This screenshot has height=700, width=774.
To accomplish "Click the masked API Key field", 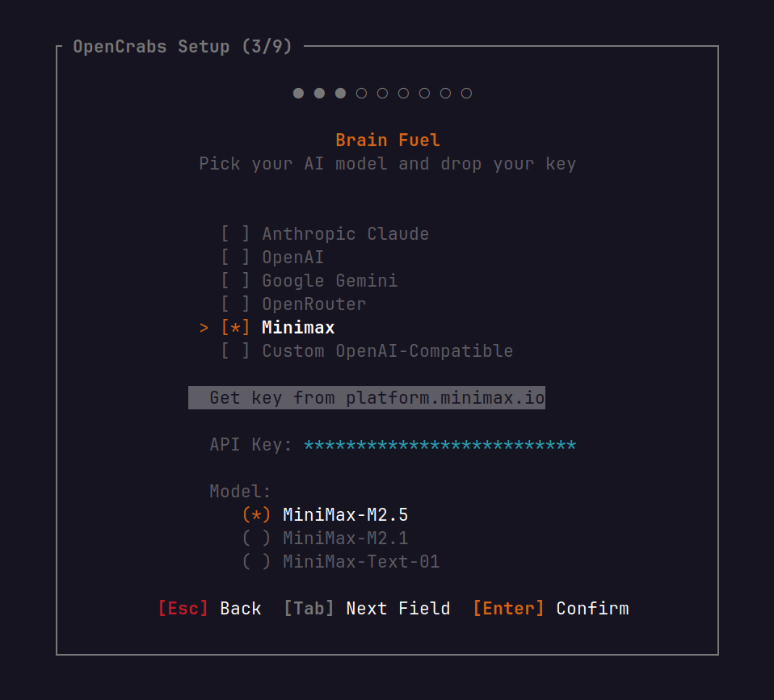I will [440, 445].
